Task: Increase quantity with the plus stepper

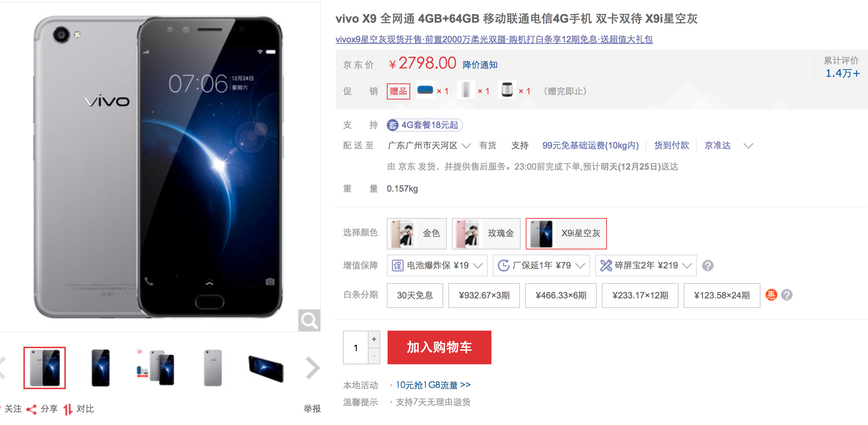Action: click(x=374, y=339)
